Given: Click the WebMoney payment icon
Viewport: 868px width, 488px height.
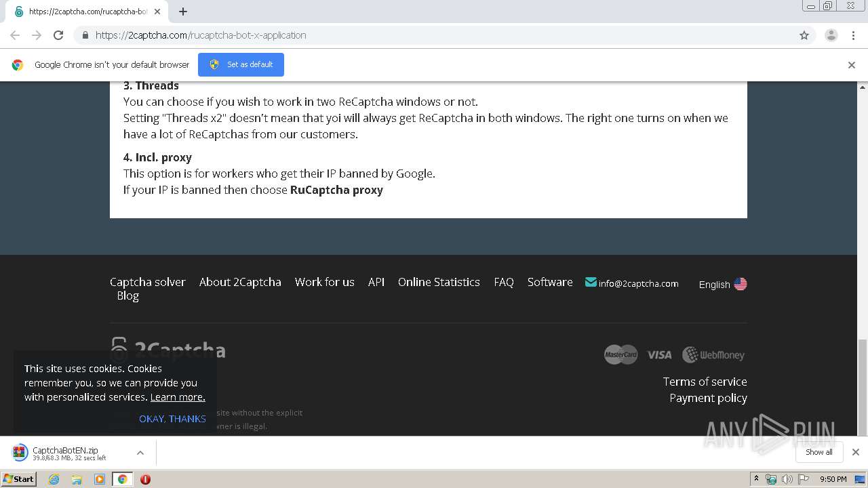Looking at the screenshot, I should tap(713, 354).
